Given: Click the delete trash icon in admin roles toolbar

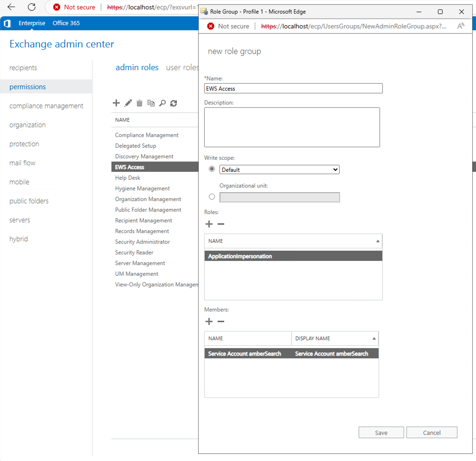Looking at the screenshot, I should point(139,103).
